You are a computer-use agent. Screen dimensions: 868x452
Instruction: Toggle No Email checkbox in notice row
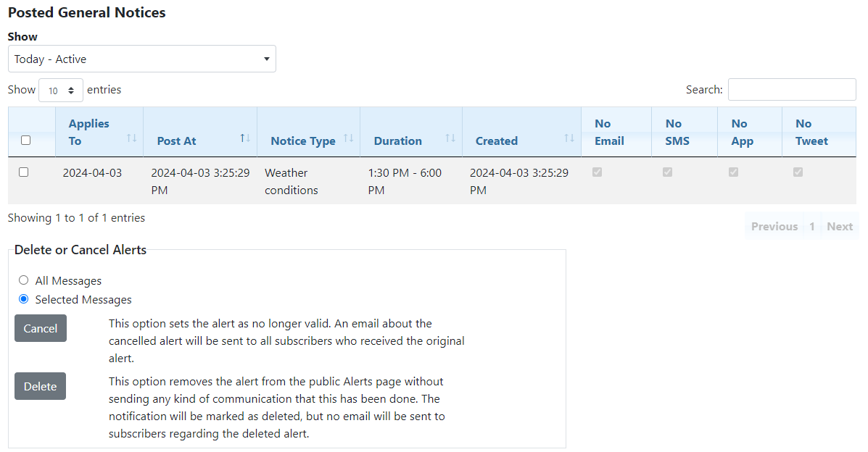[x=598, y=172]
